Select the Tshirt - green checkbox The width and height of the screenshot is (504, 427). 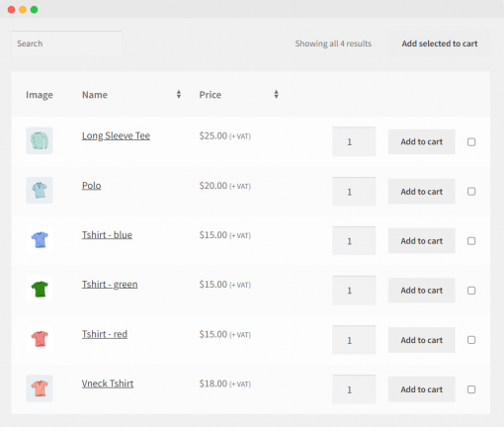coord(471,291)
